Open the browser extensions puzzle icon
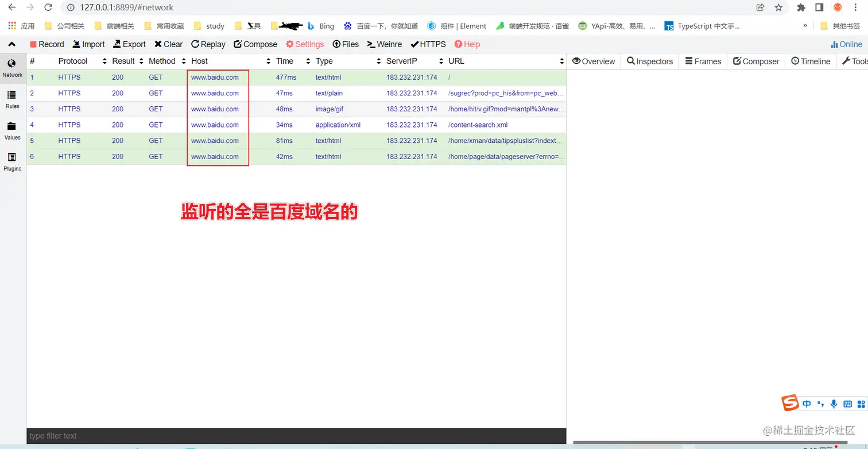Screen dimensions: 868x449 pyautogui.click(x=801, y=7)
